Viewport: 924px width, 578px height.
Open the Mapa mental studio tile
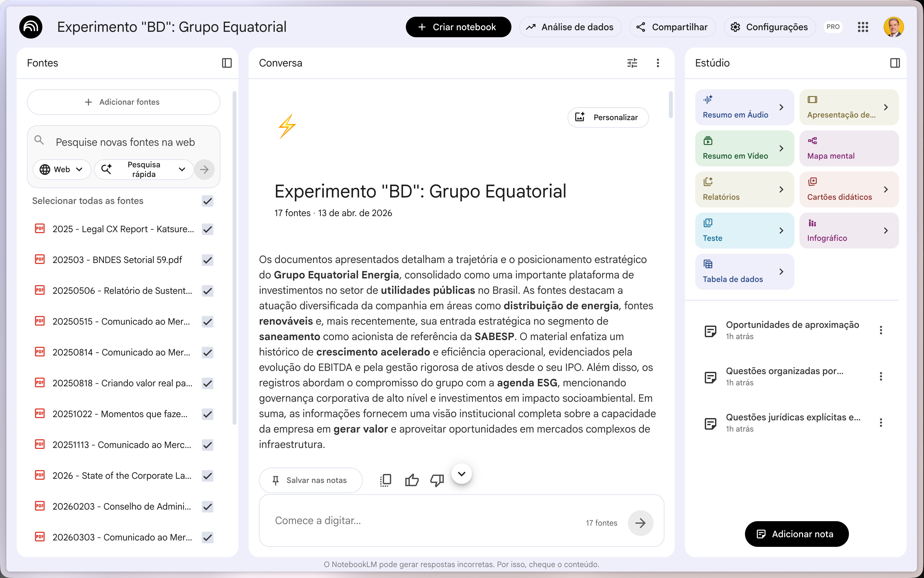point(849,148)
